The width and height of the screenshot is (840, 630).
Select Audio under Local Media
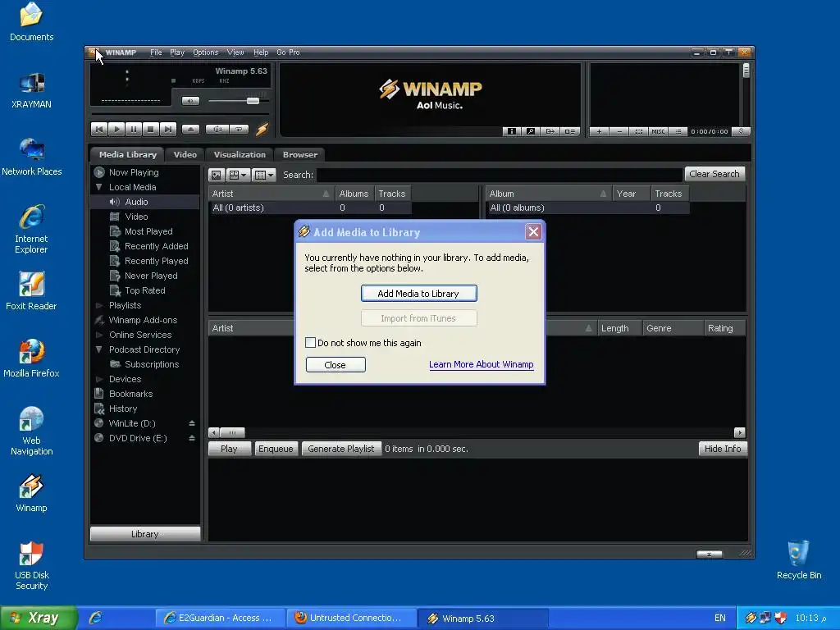tap(136, 202)
